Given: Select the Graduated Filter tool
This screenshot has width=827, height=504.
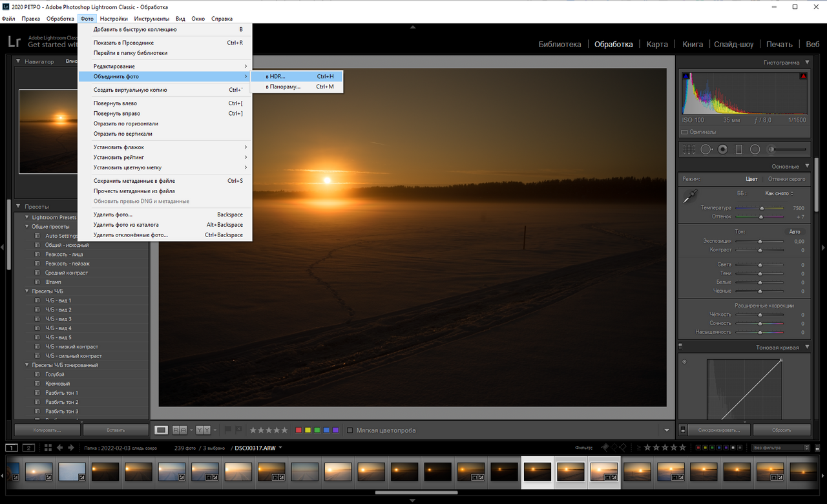Looking at the screenshot, I should tap(738, 149).
